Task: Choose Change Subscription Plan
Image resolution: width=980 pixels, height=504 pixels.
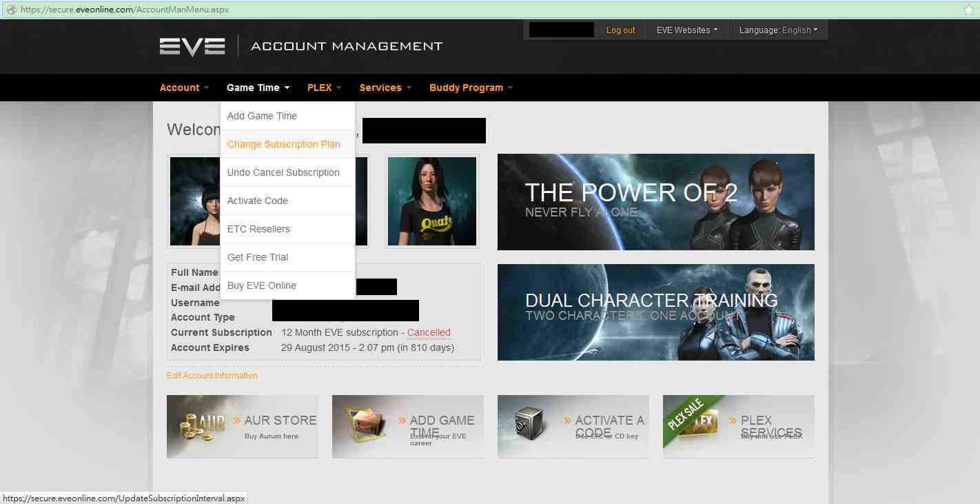Action: (x=287, y=144)
